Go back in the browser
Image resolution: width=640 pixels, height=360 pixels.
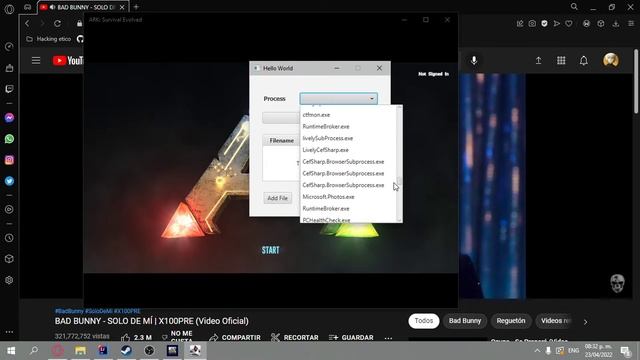pos(27,24)
